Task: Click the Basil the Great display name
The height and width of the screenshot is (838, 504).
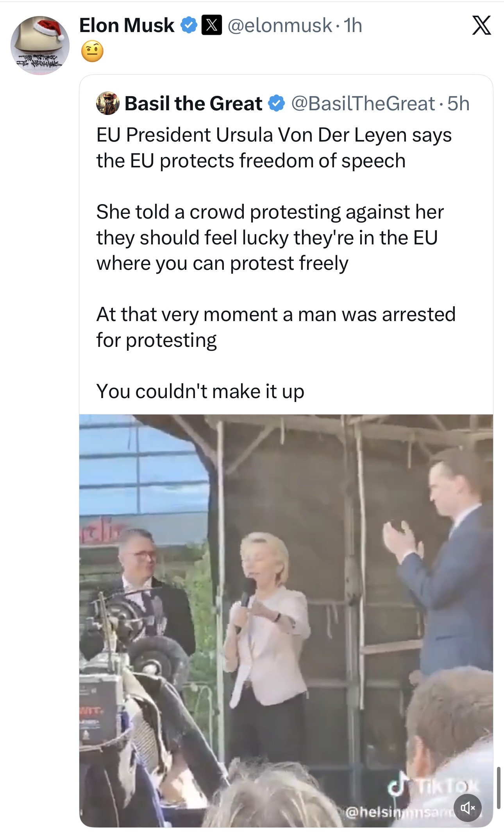Action: click(x=193, y=104)
